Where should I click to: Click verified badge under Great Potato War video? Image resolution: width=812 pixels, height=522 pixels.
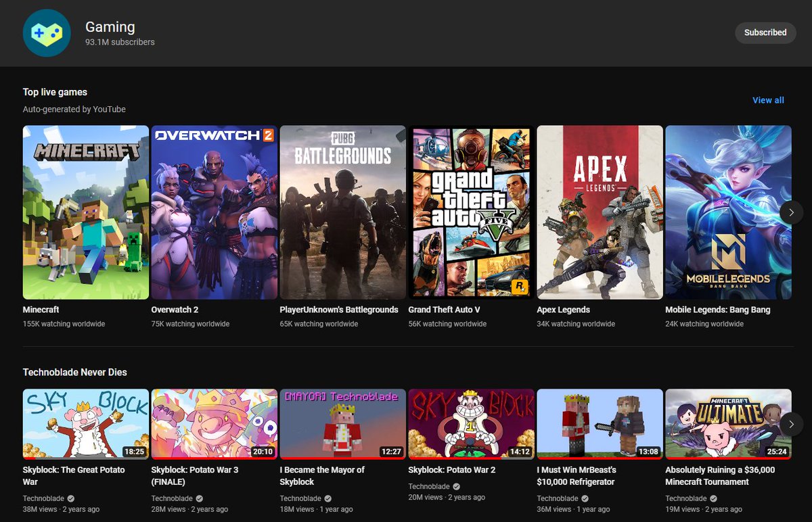click(x=71, y=499)
